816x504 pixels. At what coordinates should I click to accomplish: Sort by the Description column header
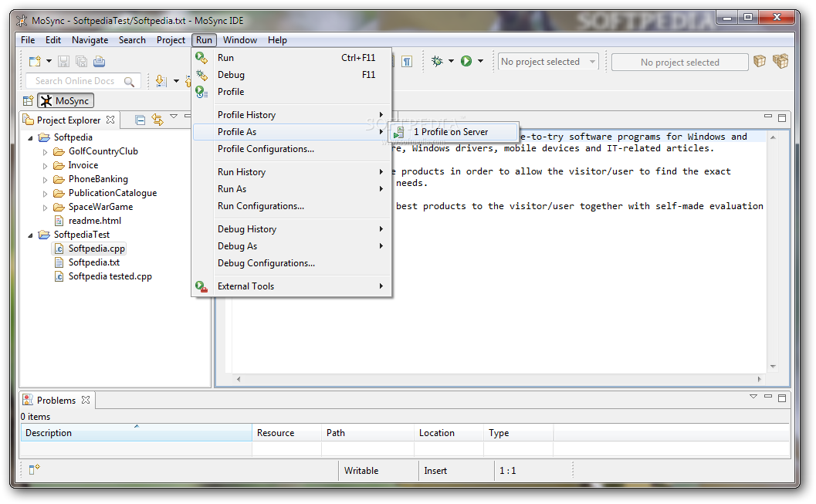point(137,433)
